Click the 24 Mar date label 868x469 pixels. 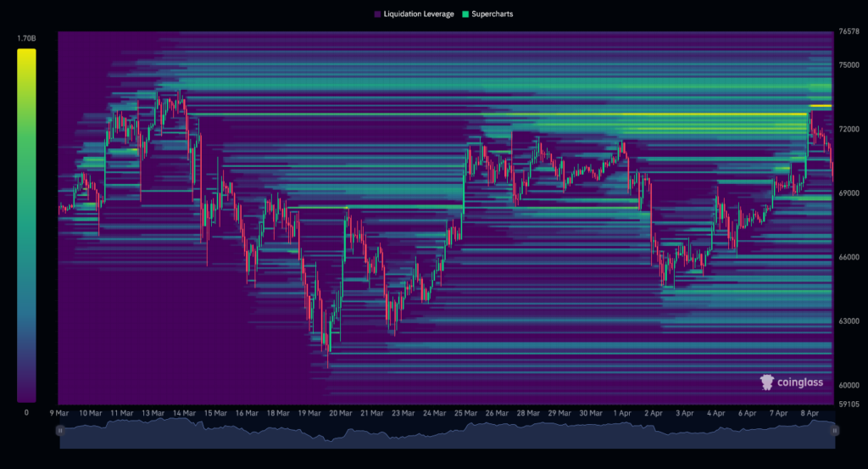coord(435,413)
